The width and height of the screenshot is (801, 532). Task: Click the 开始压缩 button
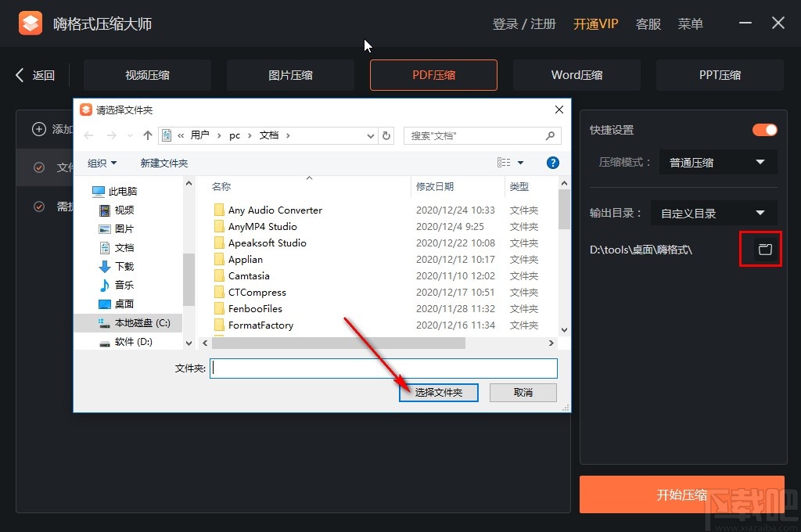tap(681, 494)
